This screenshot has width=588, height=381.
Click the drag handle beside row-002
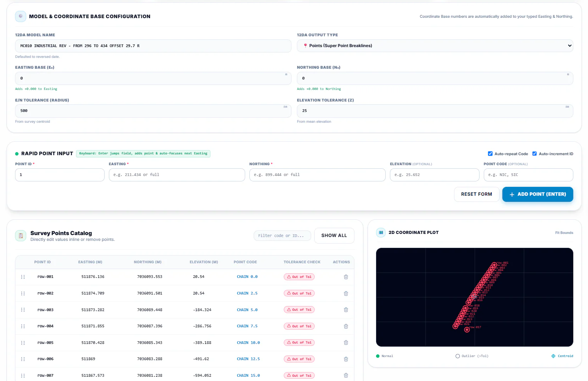tap(23, 293)
